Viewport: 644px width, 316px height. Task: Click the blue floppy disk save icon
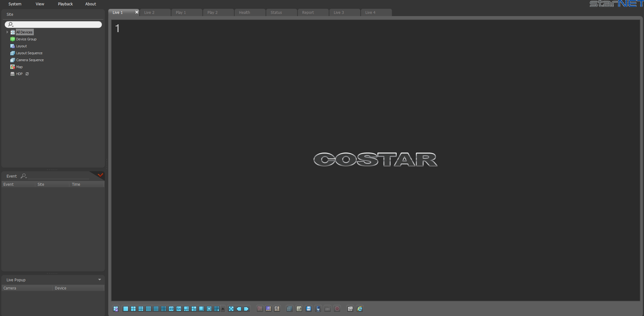309,309
